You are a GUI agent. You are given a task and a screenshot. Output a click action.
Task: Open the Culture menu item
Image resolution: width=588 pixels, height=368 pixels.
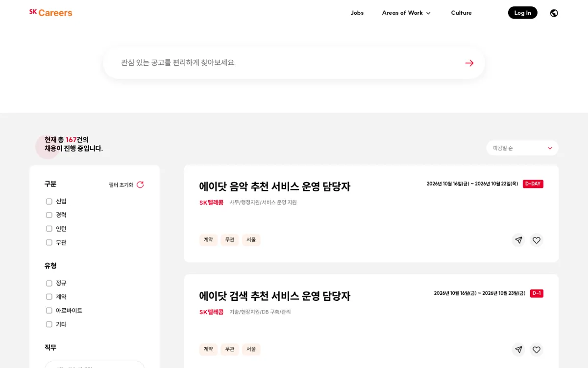click(x=461, y=13)
